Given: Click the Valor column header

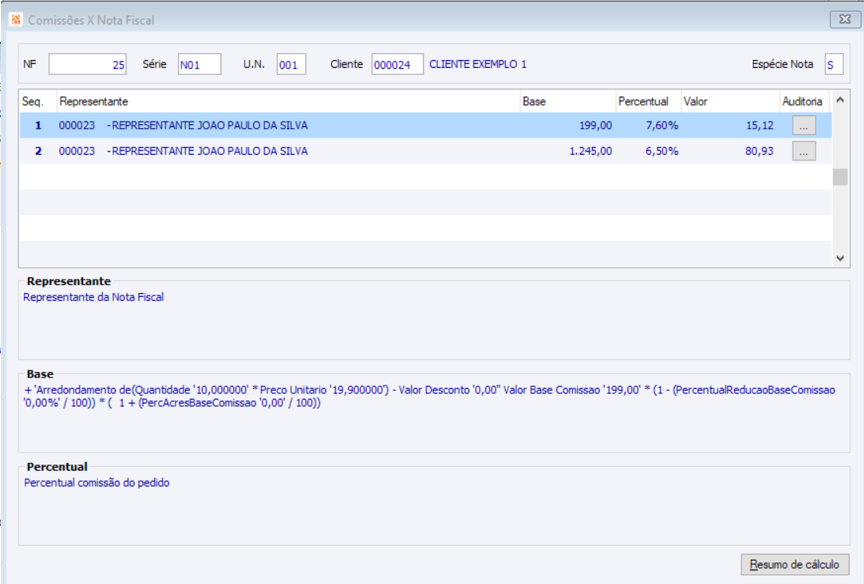Looking at the screenshot, I should click(730, 101).
